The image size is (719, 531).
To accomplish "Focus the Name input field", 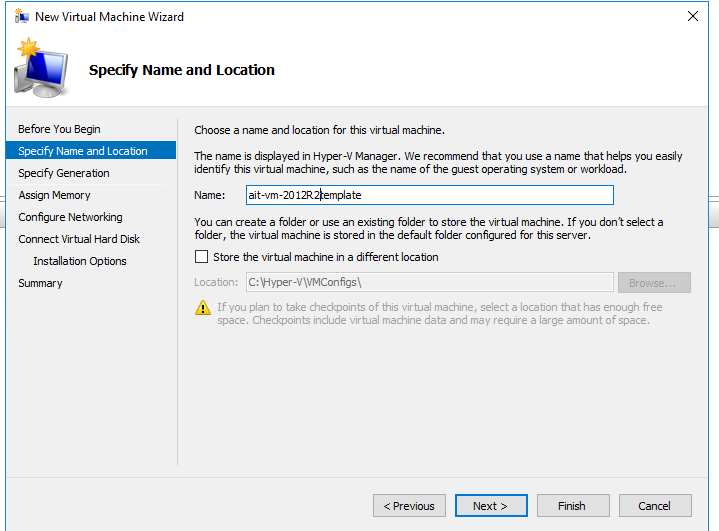I will (x=430, y=195).
